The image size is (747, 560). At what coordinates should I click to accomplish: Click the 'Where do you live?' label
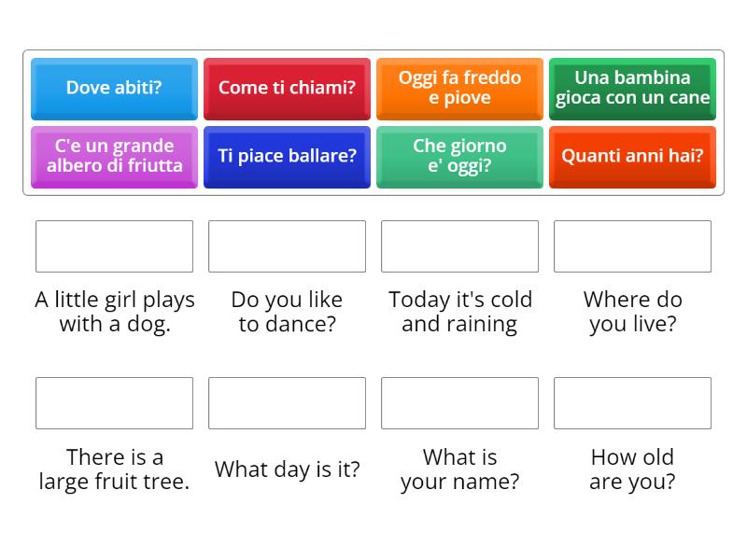632,312
